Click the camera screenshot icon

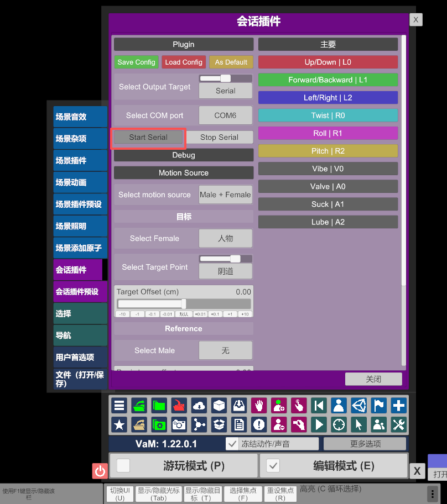click(179, 424)
